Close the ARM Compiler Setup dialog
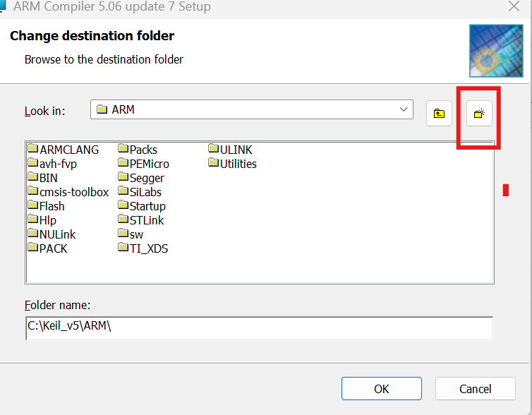 (x=514, y=6)
